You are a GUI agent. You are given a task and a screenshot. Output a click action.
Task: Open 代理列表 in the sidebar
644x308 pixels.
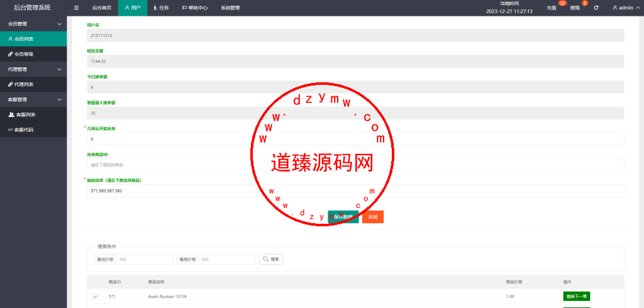click(33, 85)
